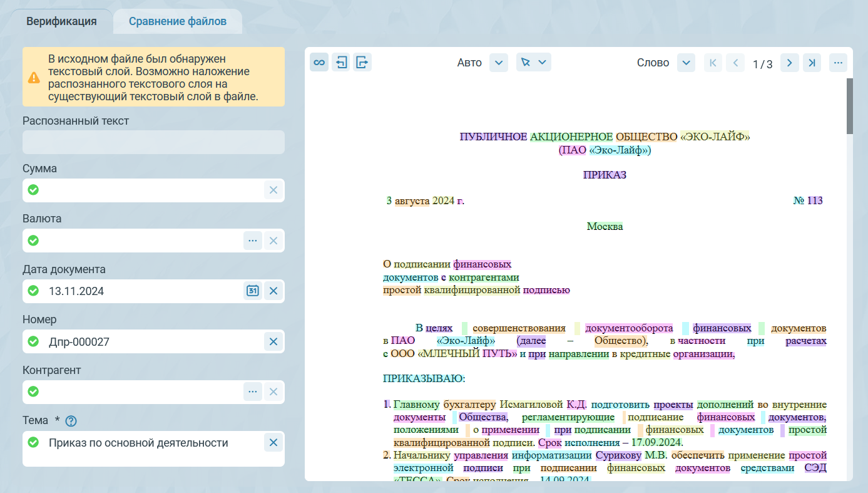Open the cursor selection tool dropdown
This screenshot has height=493, width=868.
coord(533,63)
